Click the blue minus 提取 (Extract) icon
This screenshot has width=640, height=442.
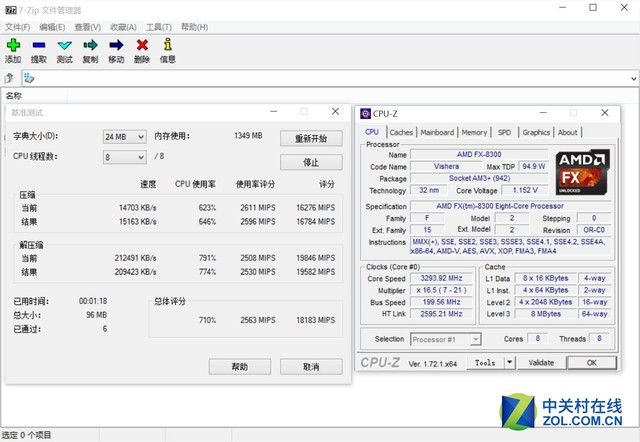click(x=38, y=46)
